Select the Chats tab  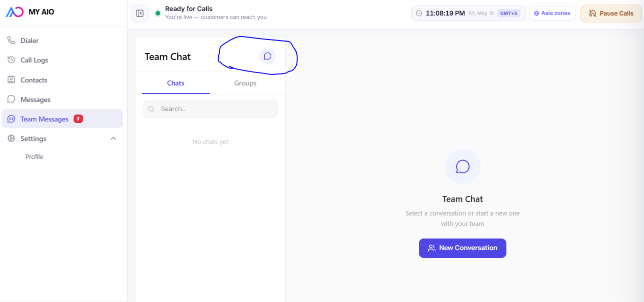176,83
